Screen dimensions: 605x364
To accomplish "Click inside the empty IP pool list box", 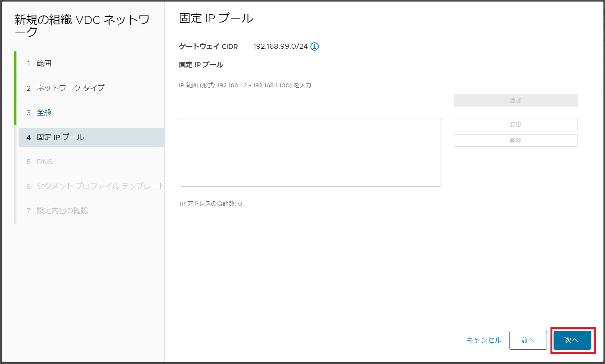I will (310, 152).
